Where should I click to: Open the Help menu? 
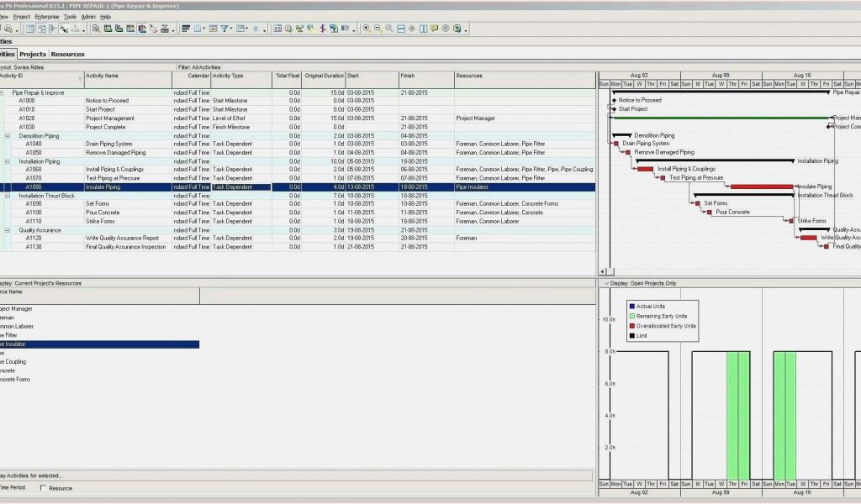pyautogui.click(x=105, y=17)
